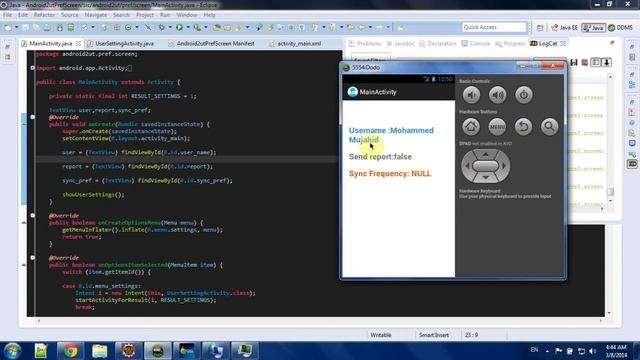Click the emulator DPAD center button
Image resolution: width=640 pixels, height=360 pixels.
click(x=485, y=166)
